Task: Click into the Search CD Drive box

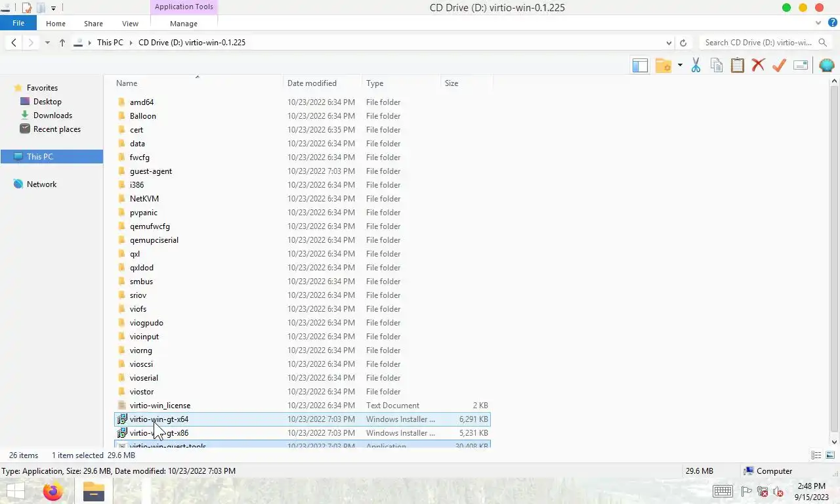Action: click(x=758, y=43)
